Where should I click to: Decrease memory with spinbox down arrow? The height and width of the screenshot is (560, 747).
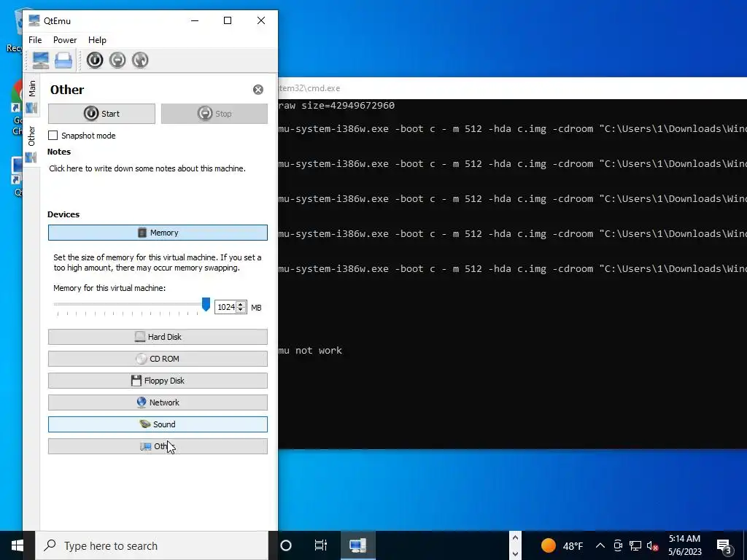(x=241, y=311)
